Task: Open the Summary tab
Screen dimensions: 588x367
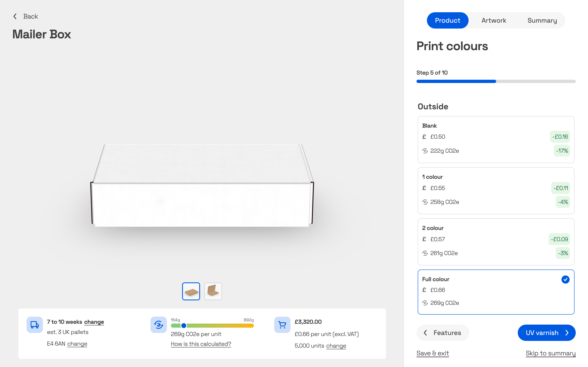Action: (x=542, y=20)
